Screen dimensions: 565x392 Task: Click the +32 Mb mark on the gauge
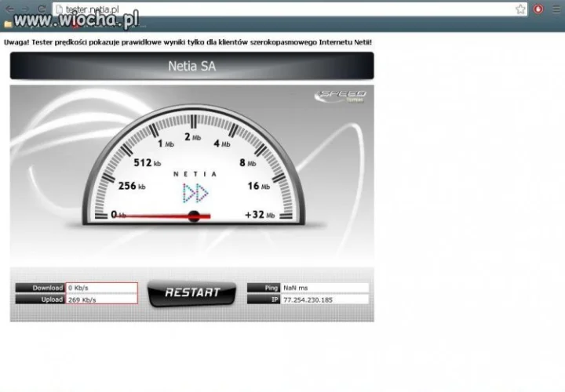pos(260,215)
